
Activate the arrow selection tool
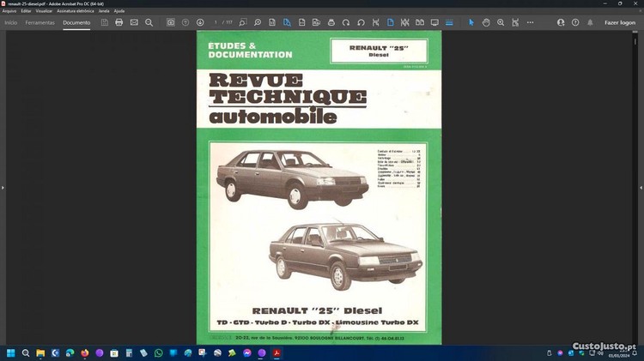click(471, 22)
